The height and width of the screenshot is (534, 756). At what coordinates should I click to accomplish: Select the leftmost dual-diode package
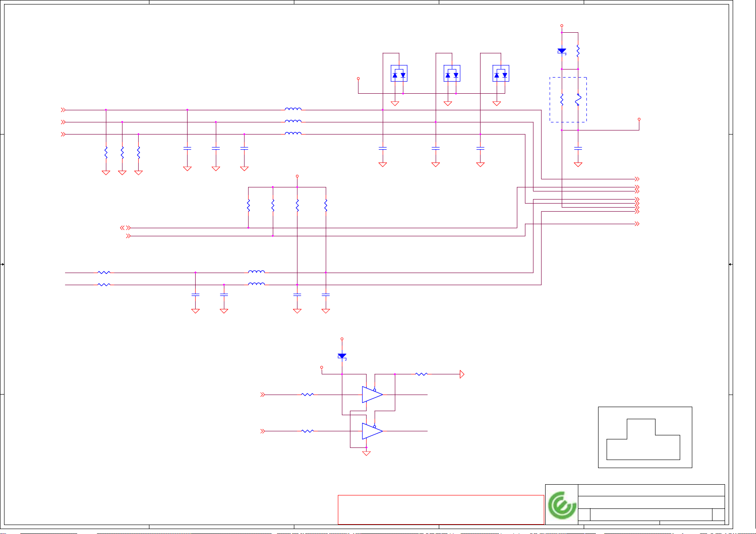click(399, 74)
